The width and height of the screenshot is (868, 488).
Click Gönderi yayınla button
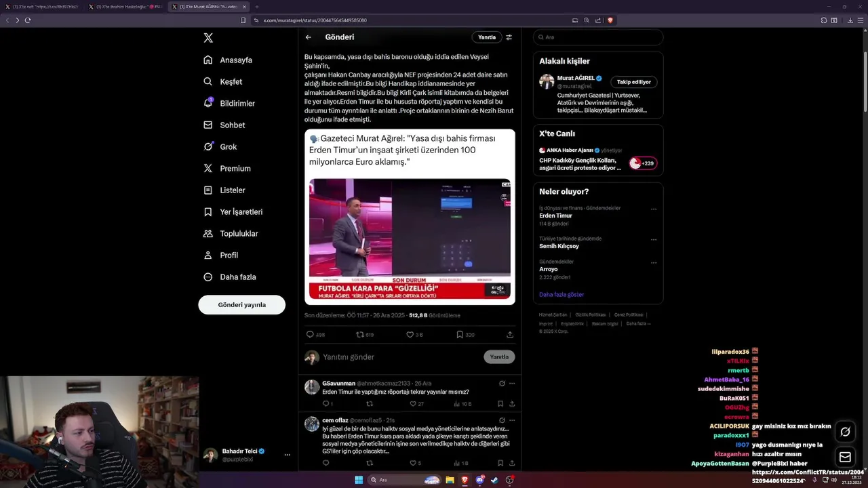point(241,304)
